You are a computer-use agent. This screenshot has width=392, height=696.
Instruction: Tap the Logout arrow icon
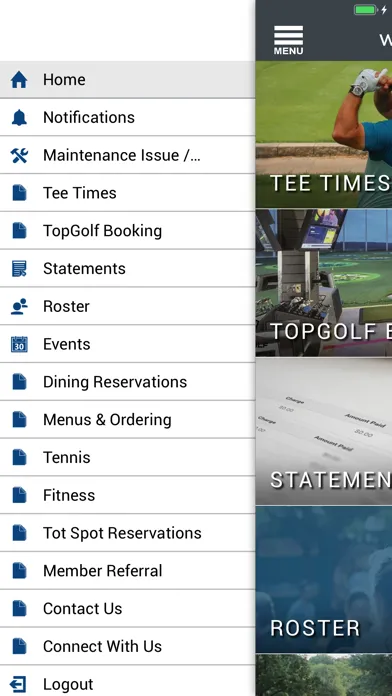[19, 684]
